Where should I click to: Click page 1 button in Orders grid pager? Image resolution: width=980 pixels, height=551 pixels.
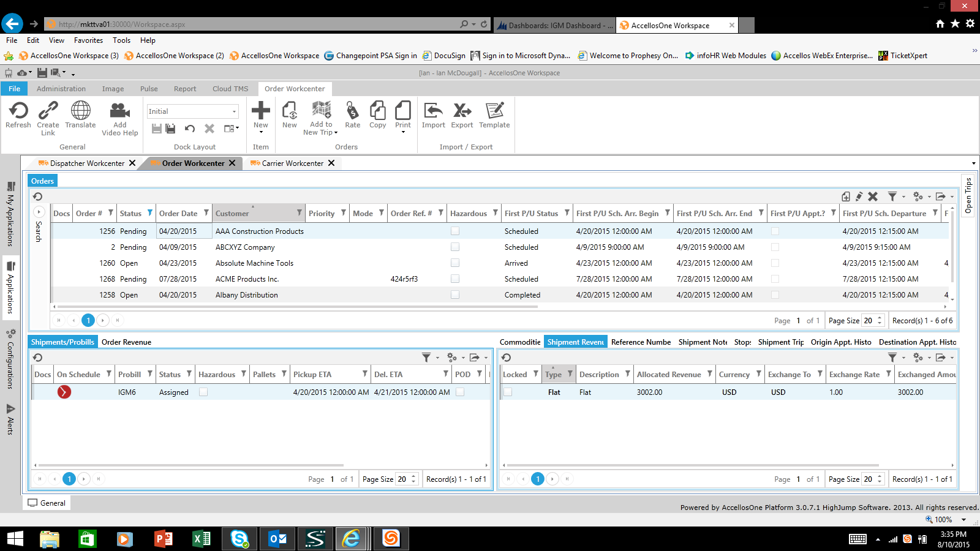pos(88,320)
